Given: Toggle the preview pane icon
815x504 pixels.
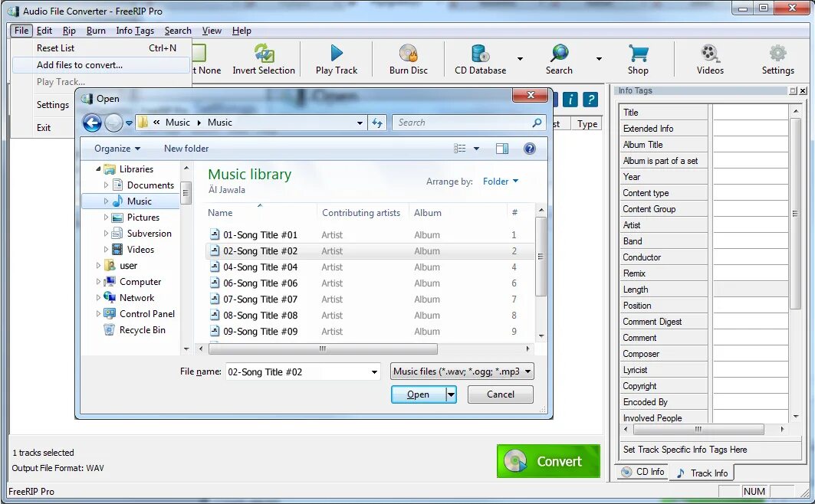Looking at the screenshot, I should (502, 149).
